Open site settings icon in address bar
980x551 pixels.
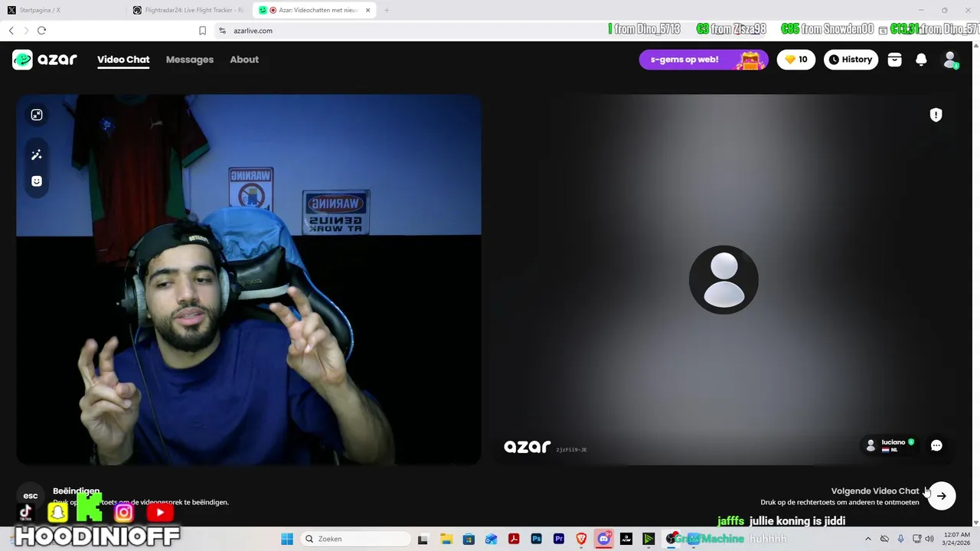(223, 31)
